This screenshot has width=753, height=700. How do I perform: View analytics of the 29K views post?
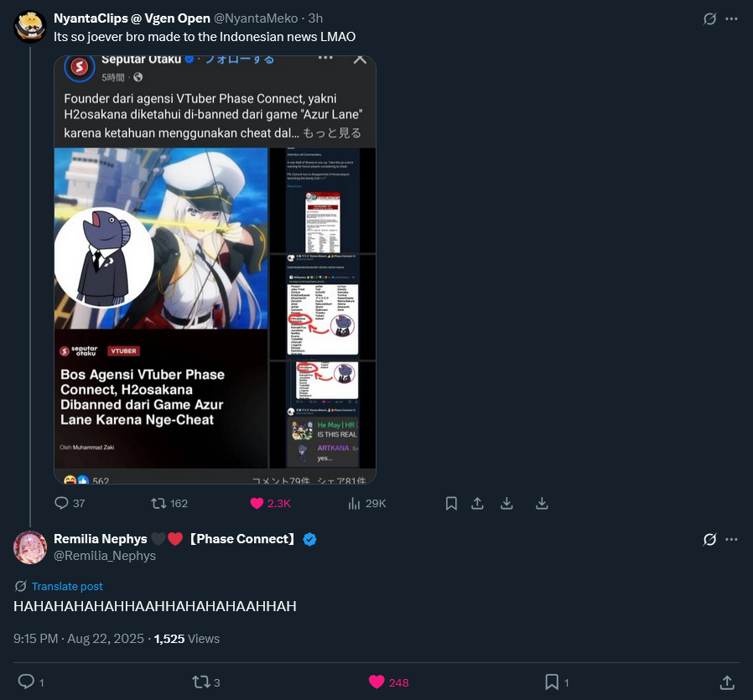(354, 503)
